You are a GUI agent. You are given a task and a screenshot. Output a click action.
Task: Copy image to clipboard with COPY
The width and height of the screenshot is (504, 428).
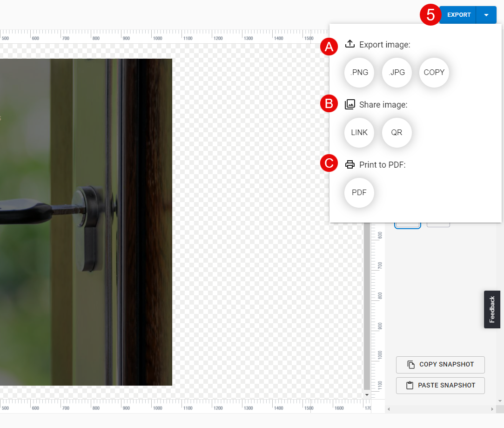[x=434, y=72]
